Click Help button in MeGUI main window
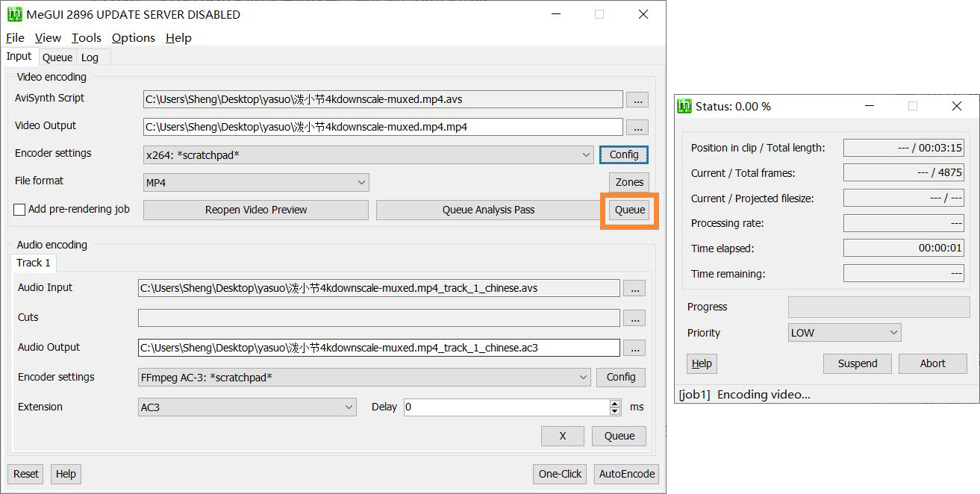This screenshot has height=494, width=980. tap(66, 474)
